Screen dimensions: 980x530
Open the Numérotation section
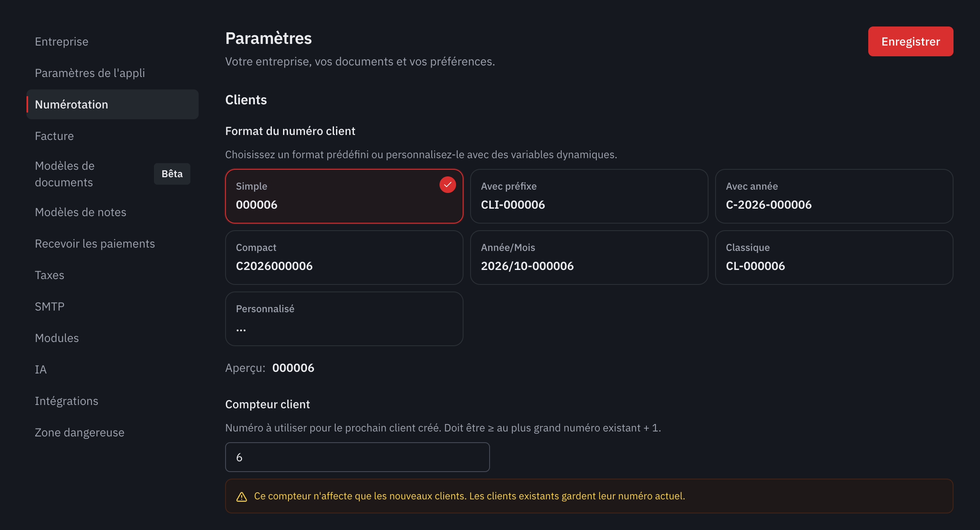click(113, 104)
